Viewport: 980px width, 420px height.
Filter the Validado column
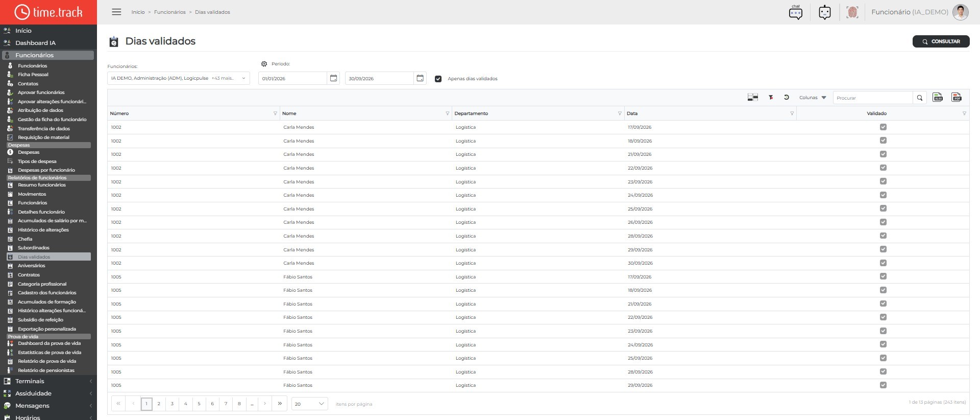tap(964, 113)
